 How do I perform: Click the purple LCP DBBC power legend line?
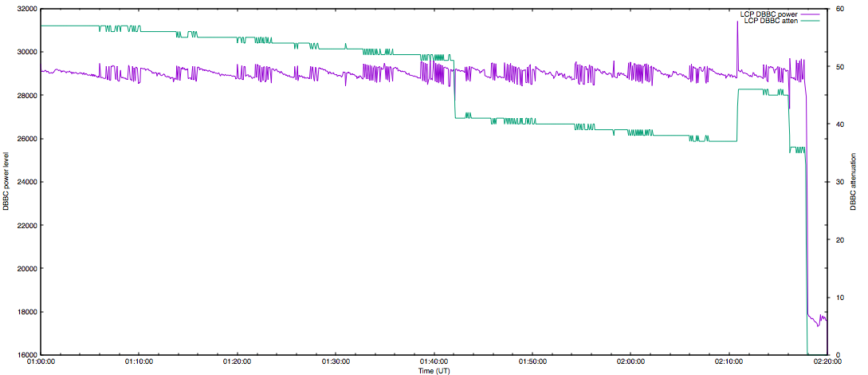pos(810,14)
